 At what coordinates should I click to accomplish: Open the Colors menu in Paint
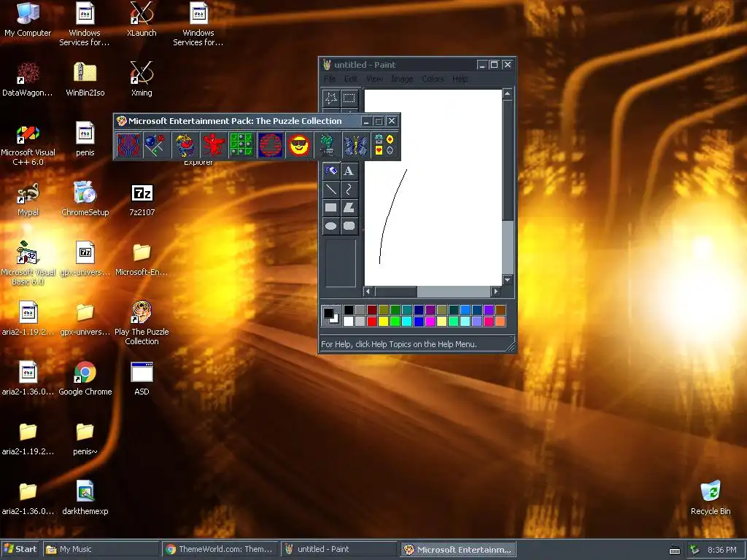433,79
